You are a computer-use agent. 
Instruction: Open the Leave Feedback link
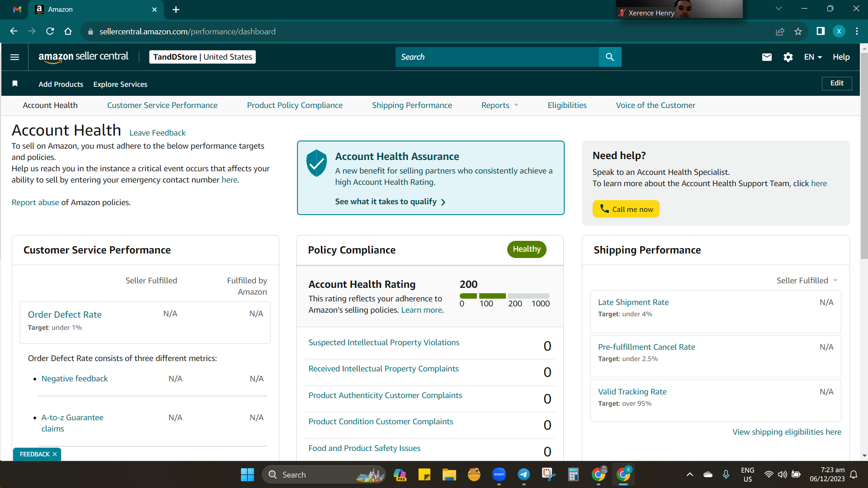(x=157, y=133)
